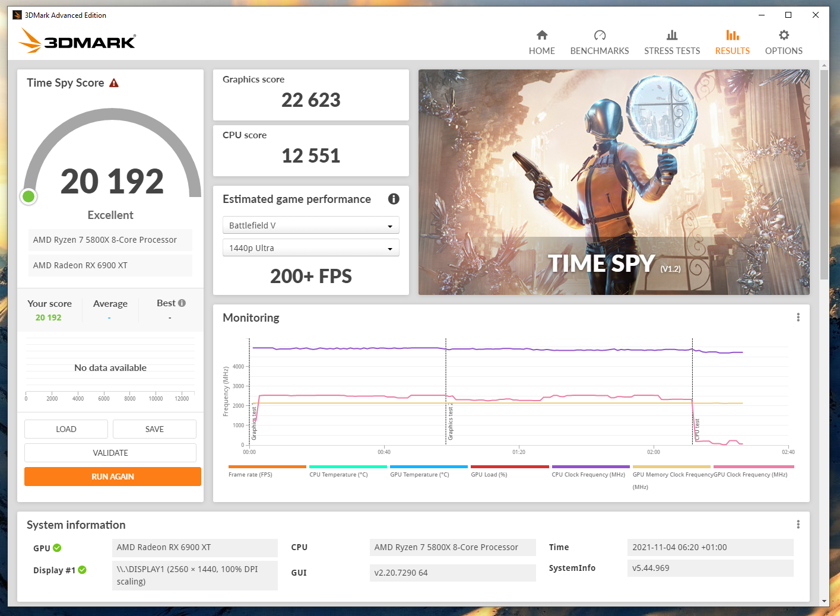Image resolution: width=840 pixels, height=616 pixels.
Task: Click the 200+ FPS estimate
Action: pyautogui.click(x=311, y=276)
